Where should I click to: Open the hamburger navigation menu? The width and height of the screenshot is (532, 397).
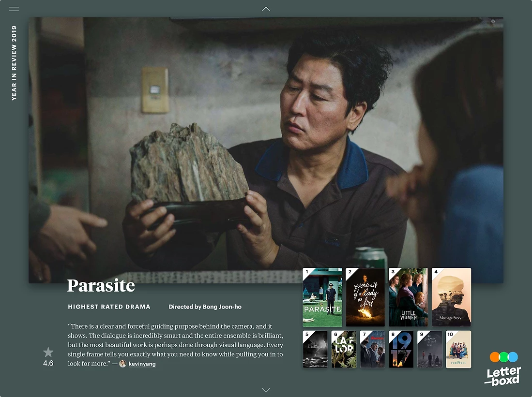point(14,8)
